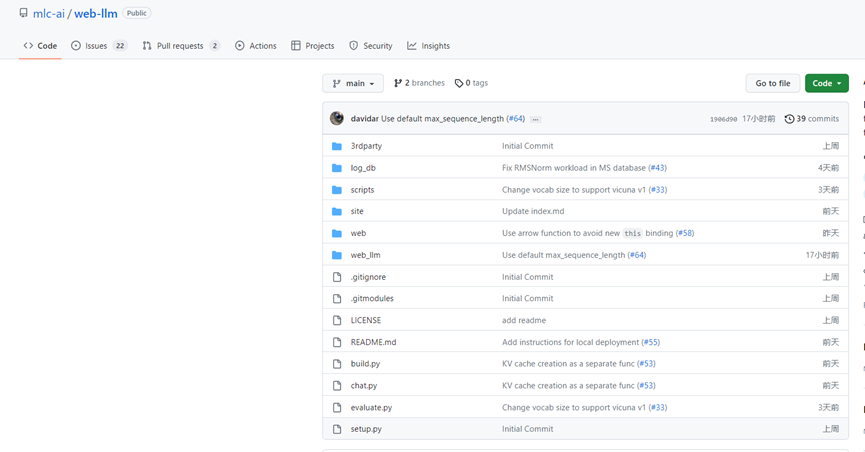Viewport: 865px width, 452px height.
Task: Expand the green Code dropdown button
Action: click(x=826, y=83)
